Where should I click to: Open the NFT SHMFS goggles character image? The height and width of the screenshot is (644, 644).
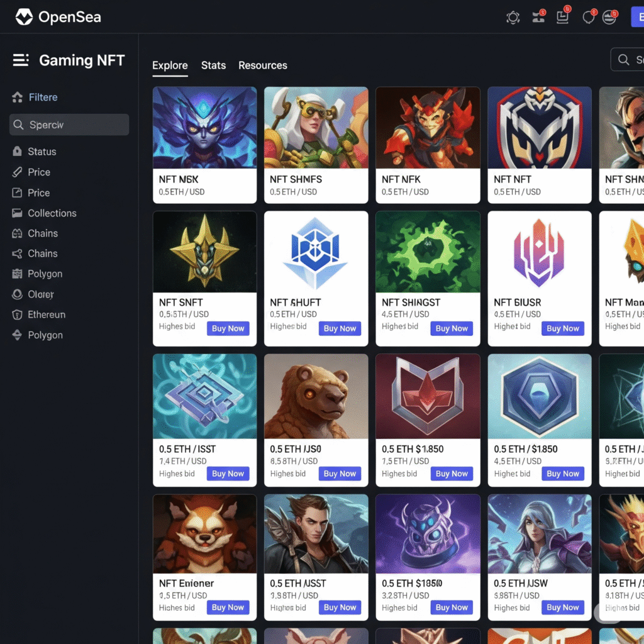click(316, 127)
